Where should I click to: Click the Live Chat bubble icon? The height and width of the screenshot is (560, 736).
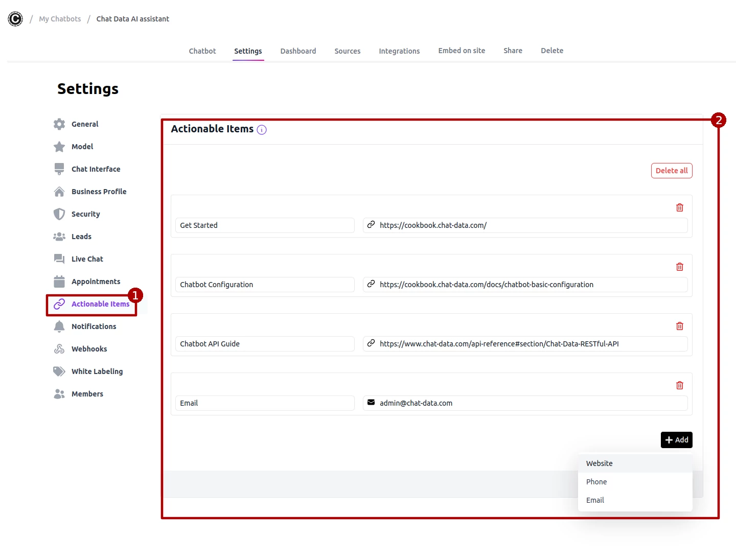(59, 259)
